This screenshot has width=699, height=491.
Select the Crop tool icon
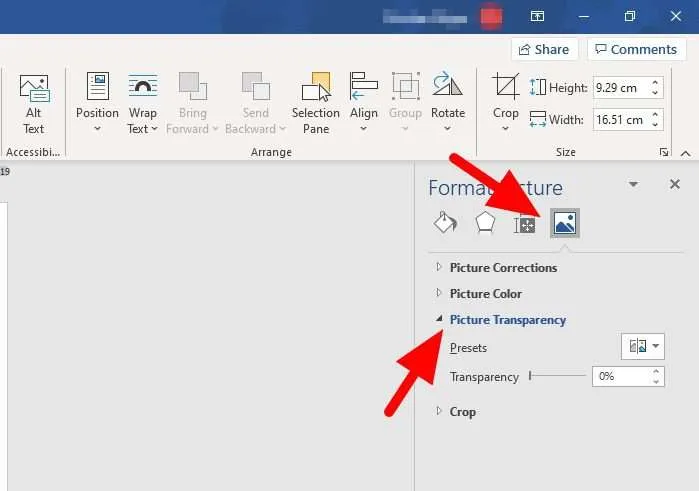click(506, 86)
